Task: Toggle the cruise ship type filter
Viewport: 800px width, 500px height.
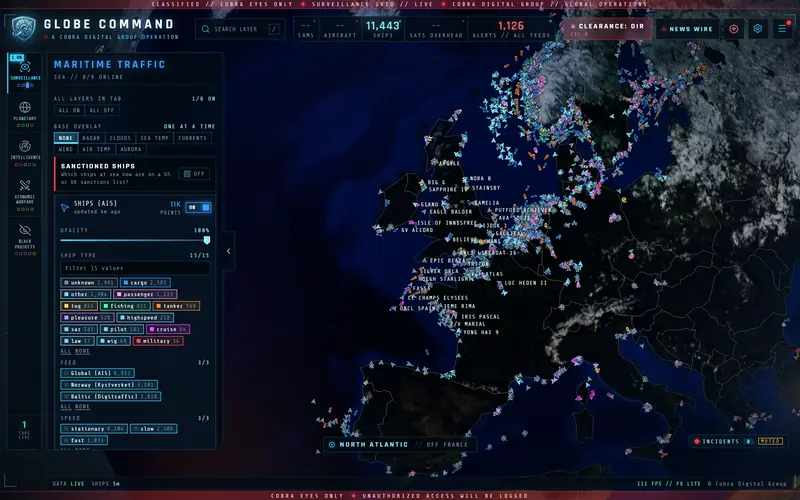Action: (168, 329)
